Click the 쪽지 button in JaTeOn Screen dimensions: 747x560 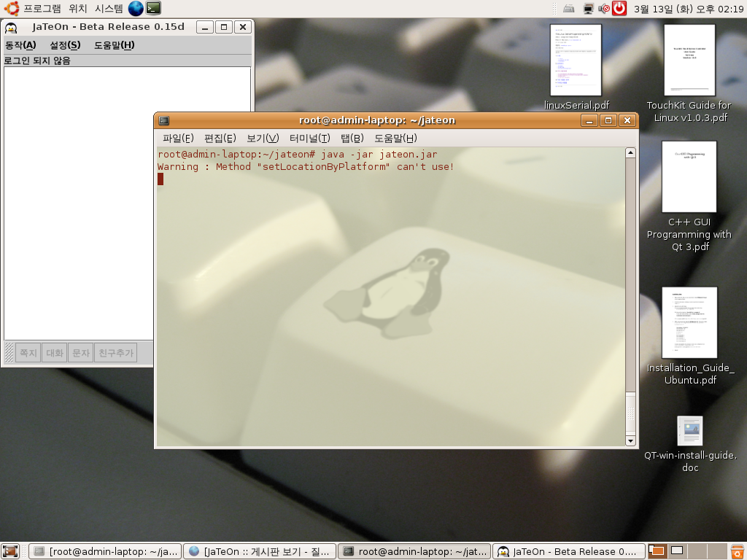tap(28, 353)
